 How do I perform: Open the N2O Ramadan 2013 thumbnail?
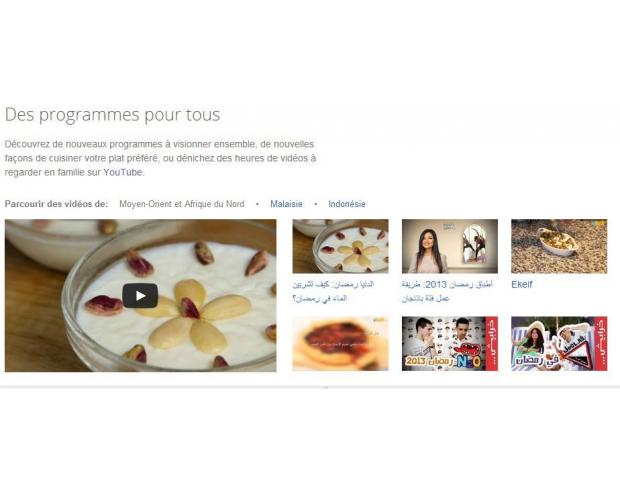pos(450,343)
